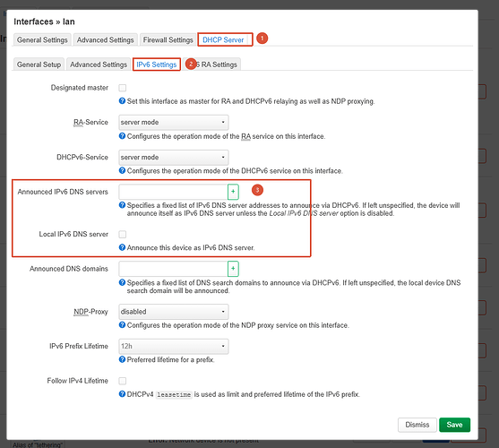This screenshot has width=499, height=448.
Task: Dismiss the lan interface dialog
Action: pyautogui.click(x=417, y=425)
